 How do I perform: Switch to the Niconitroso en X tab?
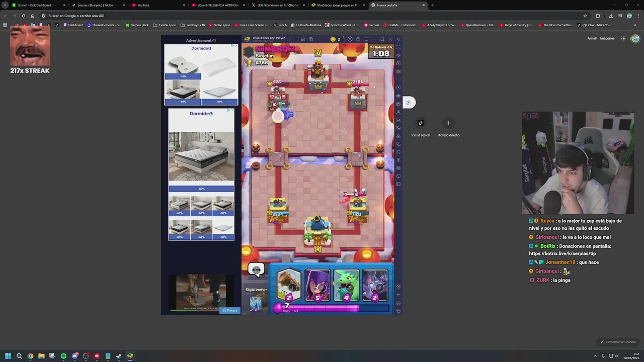tap(278, 5)
